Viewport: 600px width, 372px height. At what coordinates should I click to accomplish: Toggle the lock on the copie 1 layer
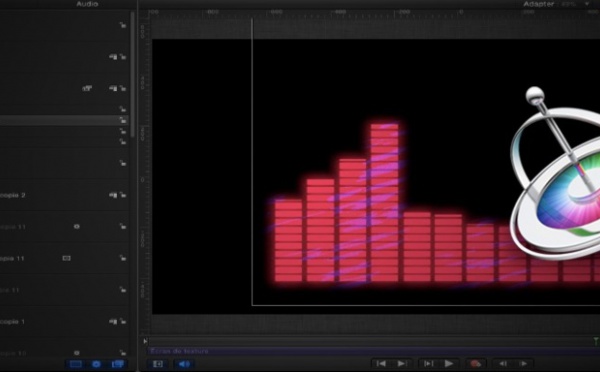[x=123, y=321]
